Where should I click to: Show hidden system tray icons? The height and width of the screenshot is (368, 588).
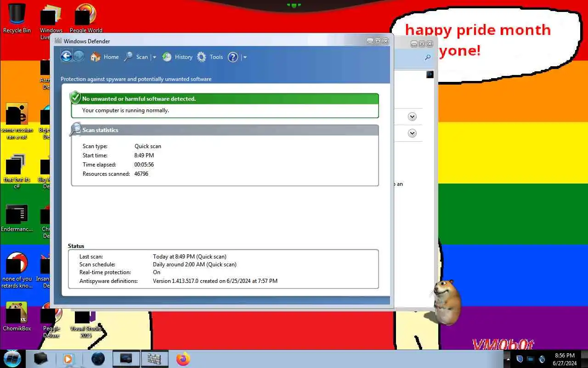point(508,359)
